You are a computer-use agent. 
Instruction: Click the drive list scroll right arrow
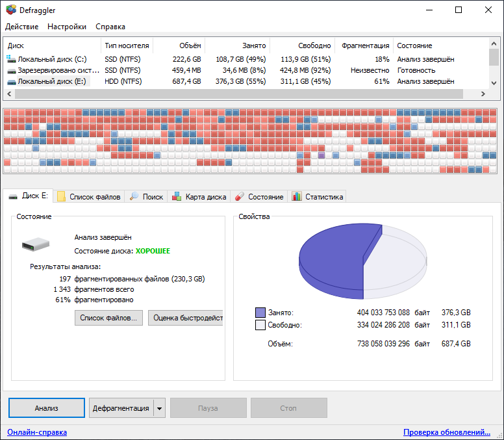coord(483,94)
